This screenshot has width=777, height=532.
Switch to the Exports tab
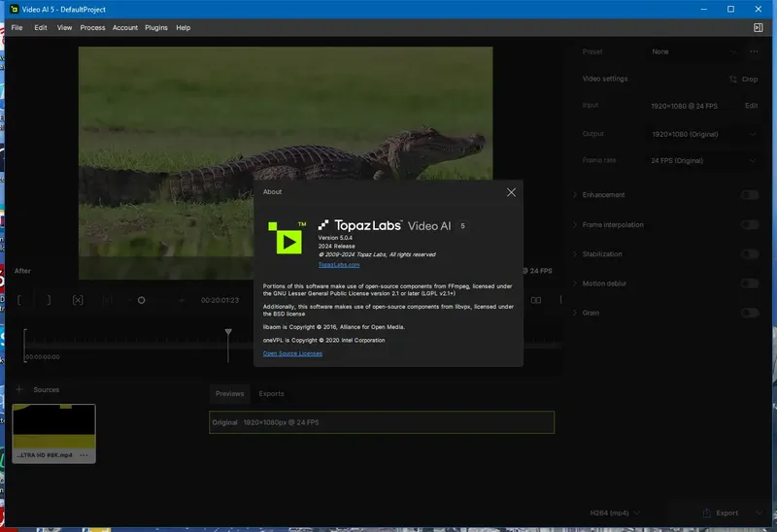(x=272, y=394)
